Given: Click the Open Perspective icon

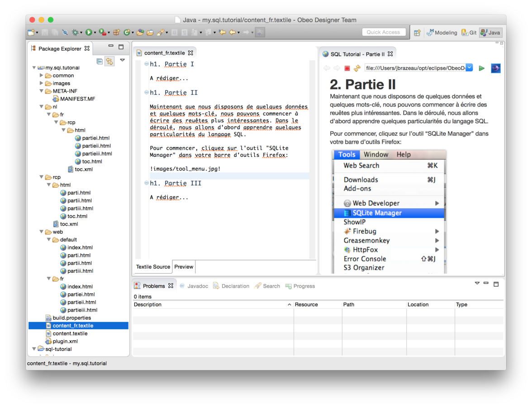Looking at the screenshot, I should click(x=417, y=33).
